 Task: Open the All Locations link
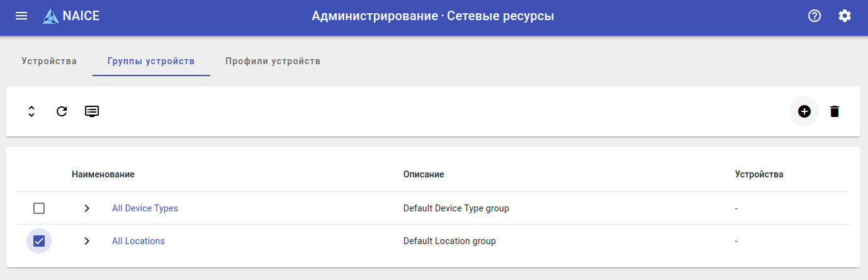tap(138, 241)
